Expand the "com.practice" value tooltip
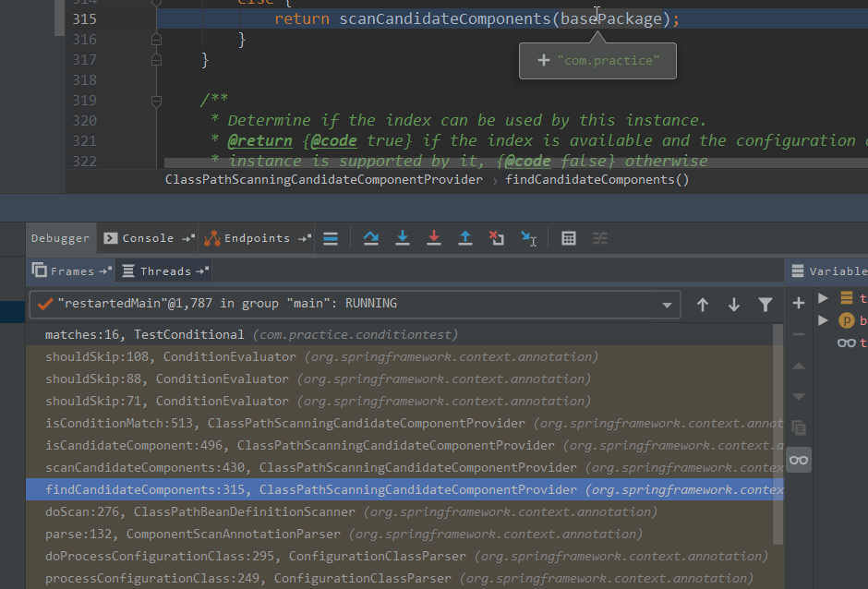 coord(544,60)
